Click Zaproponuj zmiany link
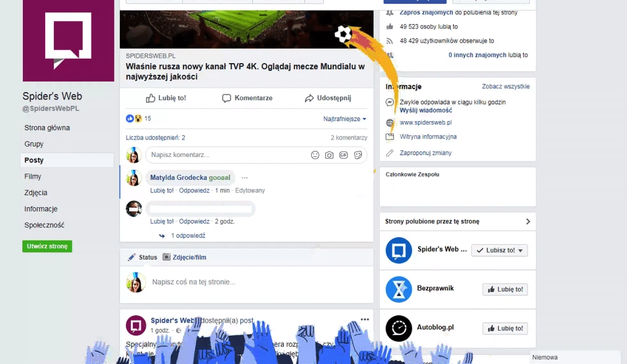 (x=425, y=153)
